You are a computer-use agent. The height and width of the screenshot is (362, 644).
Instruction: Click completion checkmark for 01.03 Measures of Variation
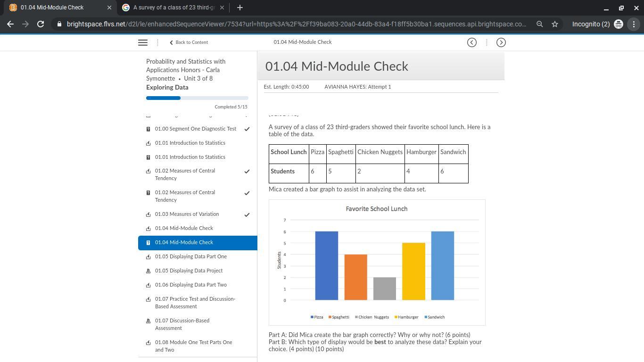pyautogui.click(x=247, y=214)
